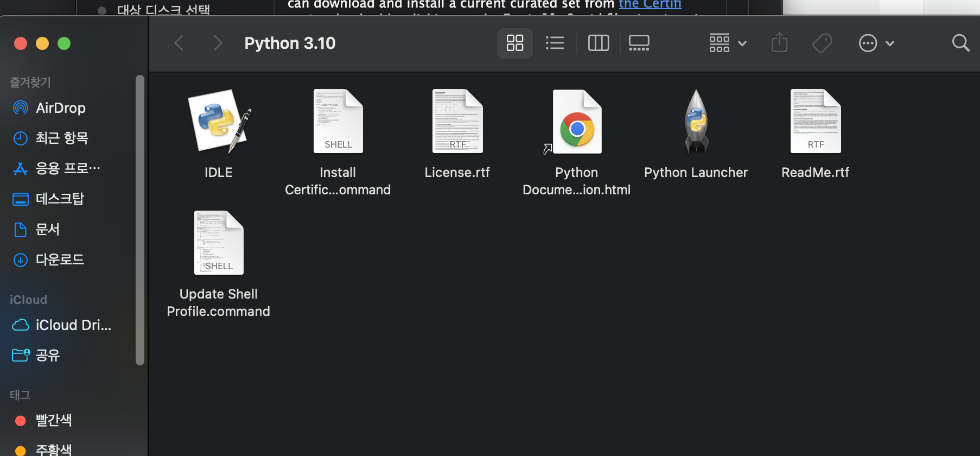Screen dimensions: 980x456
Task: Zoom the Finder window with green button
Action: click(64, 43)
